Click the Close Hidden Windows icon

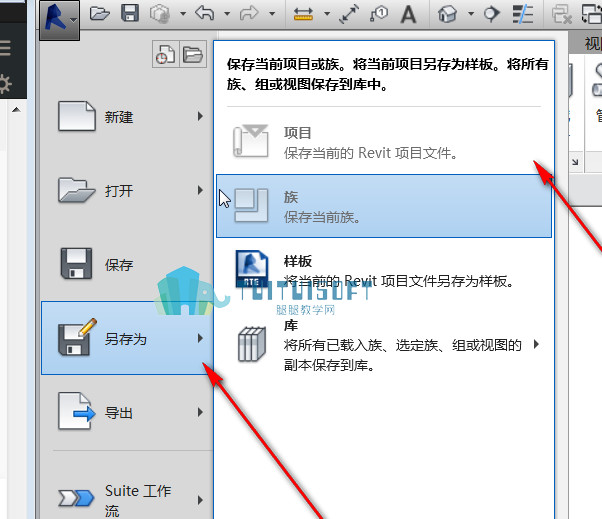pyautogui.click(x=562, y=14)
